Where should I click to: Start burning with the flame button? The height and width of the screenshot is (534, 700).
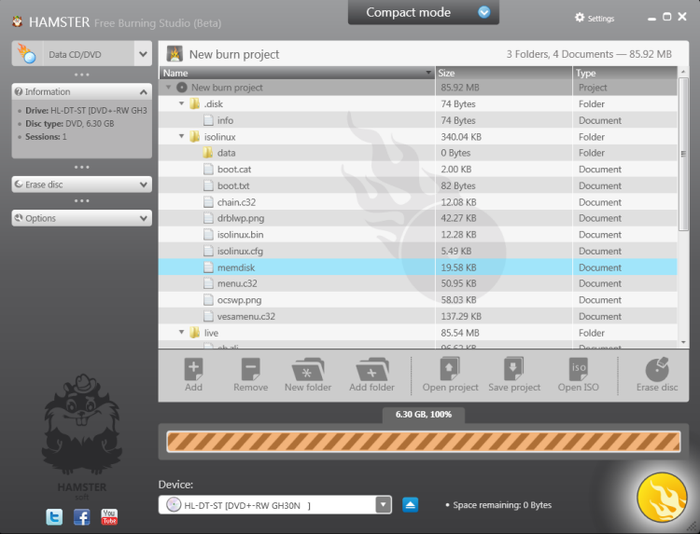click(x=662, y=498)
